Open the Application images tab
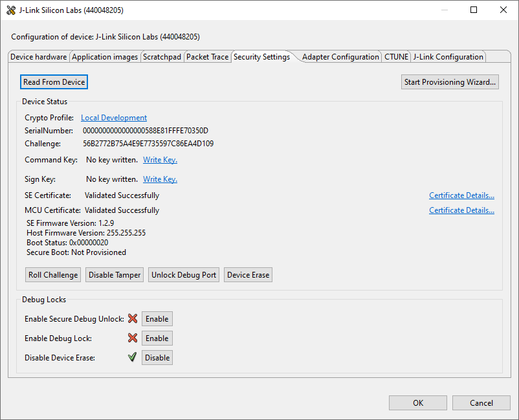519x420 pixels. (x=104, y=56)
